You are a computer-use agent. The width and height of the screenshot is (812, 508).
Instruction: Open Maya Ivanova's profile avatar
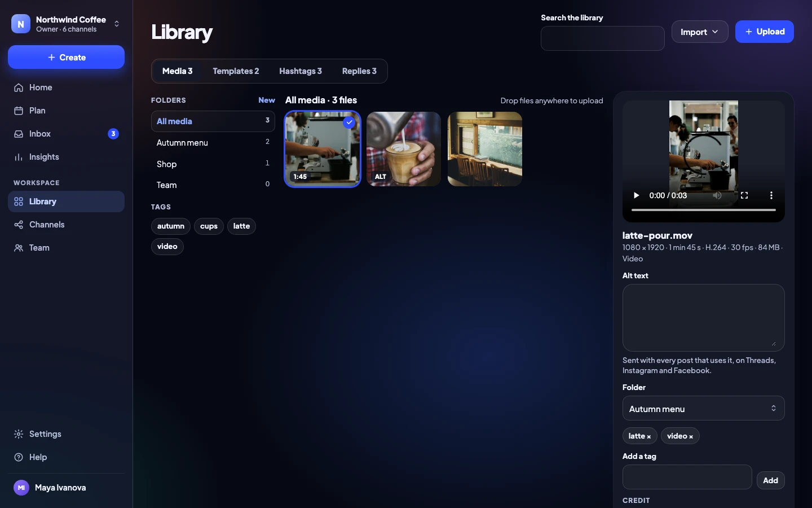(x=21, y=488)
